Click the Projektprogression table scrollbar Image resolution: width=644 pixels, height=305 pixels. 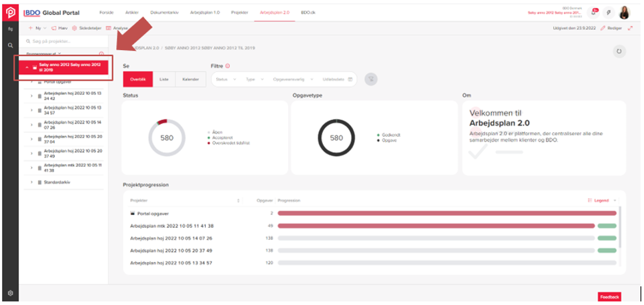621,227
